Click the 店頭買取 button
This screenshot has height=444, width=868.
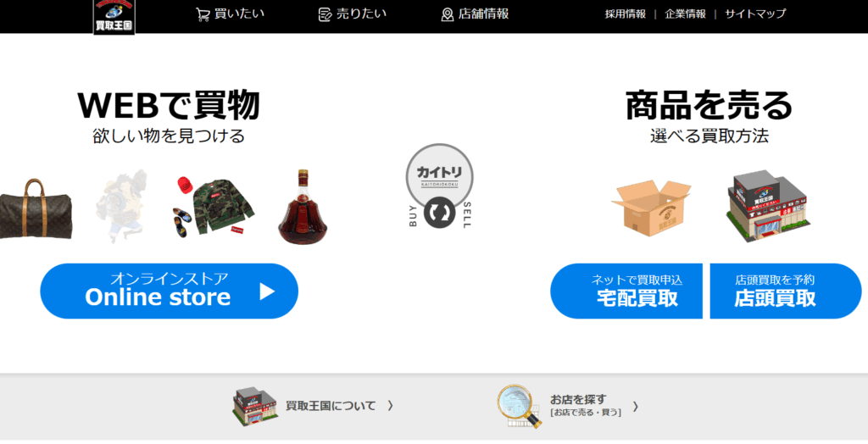point(786,291)
